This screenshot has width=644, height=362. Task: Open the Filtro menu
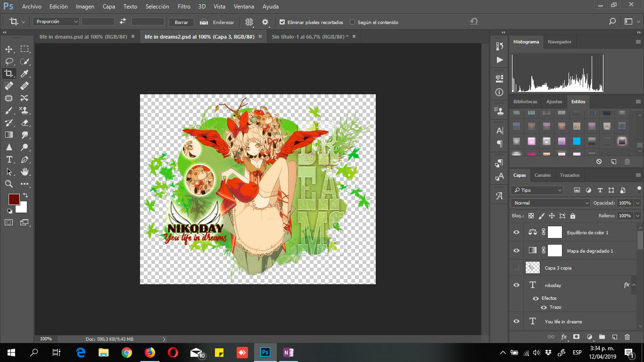pyautogui.click(x=184, y=7)
